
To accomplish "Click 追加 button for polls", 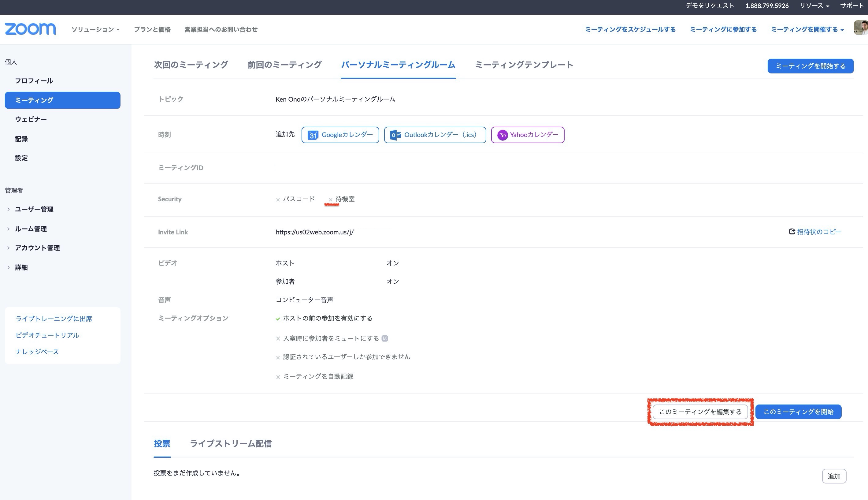I will (834, 476).
